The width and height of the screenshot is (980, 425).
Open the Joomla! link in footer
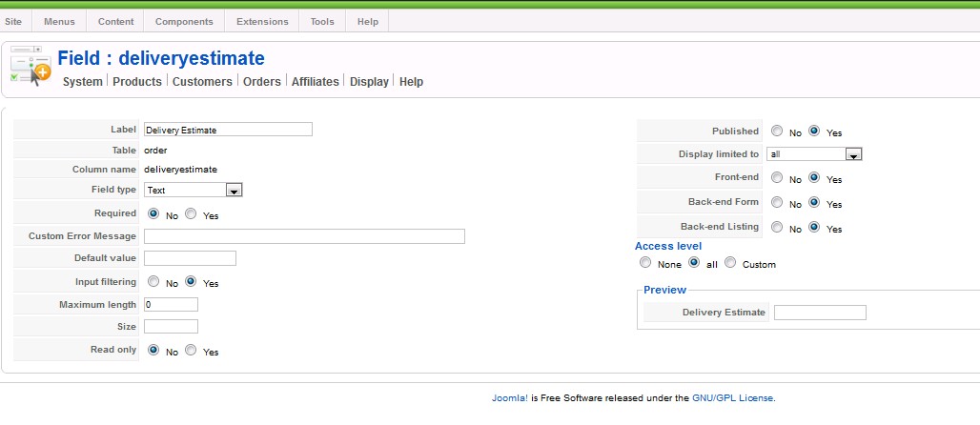509,398
